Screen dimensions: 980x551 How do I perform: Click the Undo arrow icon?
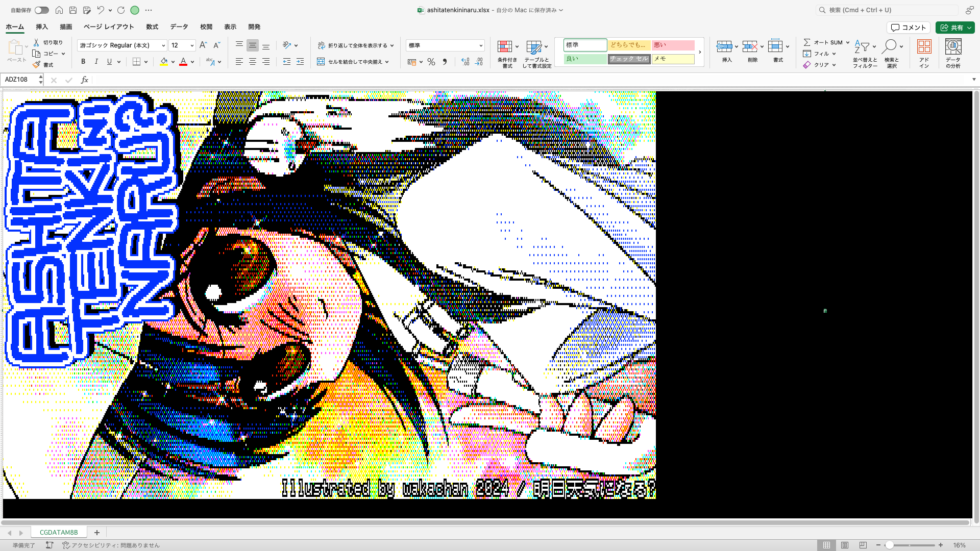point(101,10)
